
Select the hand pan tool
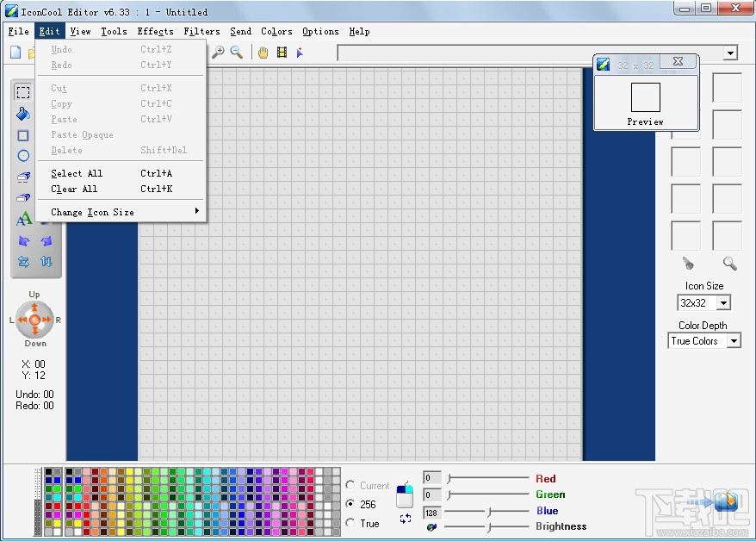262,53
